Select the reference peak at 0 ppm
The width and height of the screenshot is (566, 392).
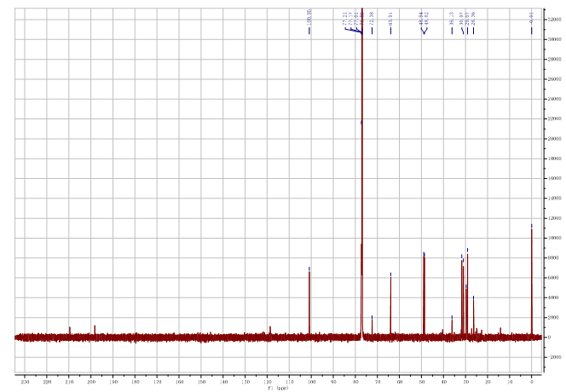click(x=532, y=282)
